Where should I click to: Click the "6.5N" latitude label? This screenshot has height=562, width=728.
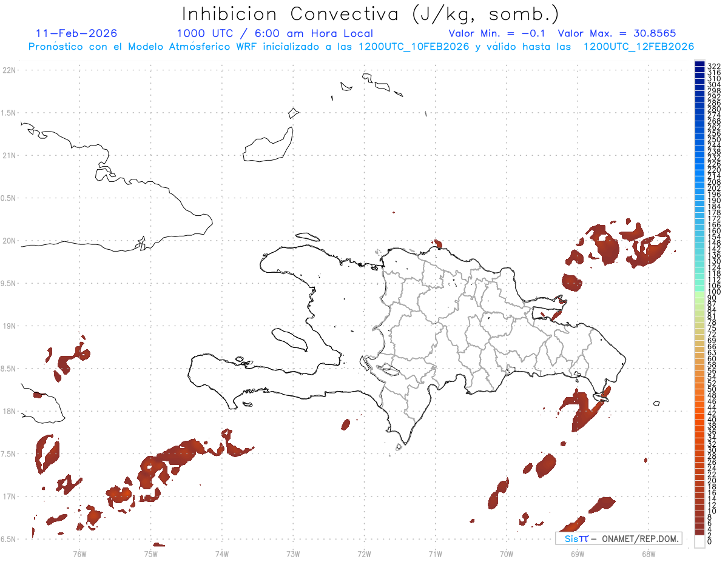[8, 539]
